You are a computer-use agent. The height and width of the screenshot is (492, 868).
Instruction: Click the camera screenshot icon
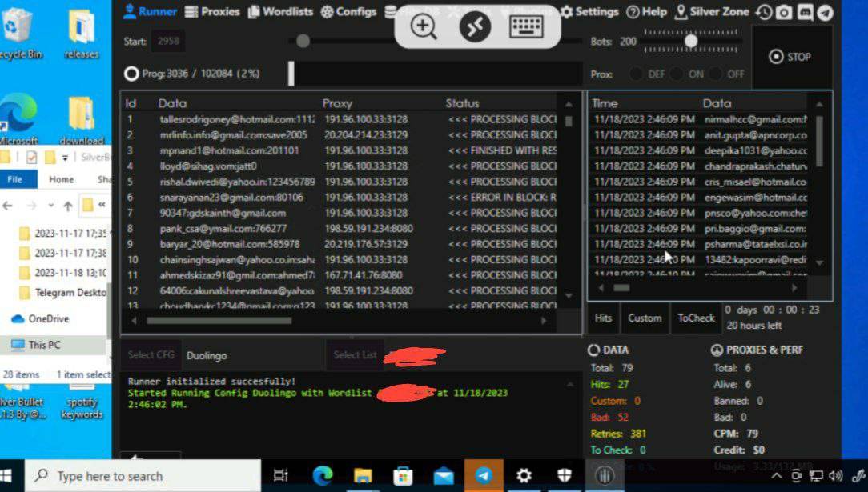(x=784, y=12)
